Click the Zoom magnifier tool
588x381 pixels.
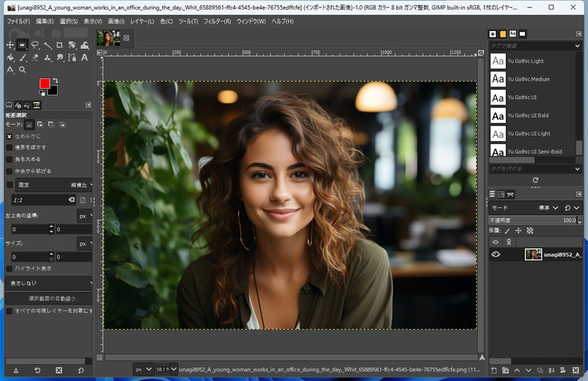[x=23, y=70]
